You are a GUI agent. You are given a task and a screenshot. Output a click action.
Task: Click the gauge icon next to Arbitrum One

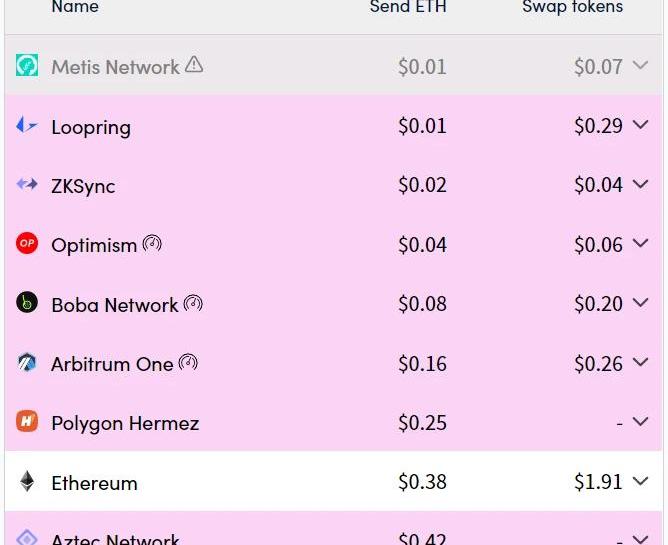coord(188,363)
